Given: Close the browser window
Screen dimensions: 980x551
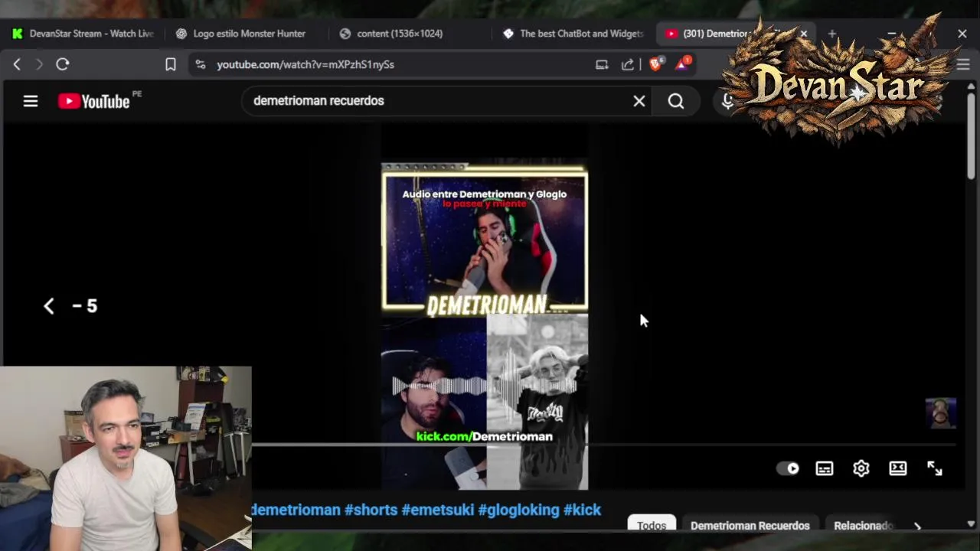Looking at the screenshot, I should pyautogui.click(x=962, y=34).
